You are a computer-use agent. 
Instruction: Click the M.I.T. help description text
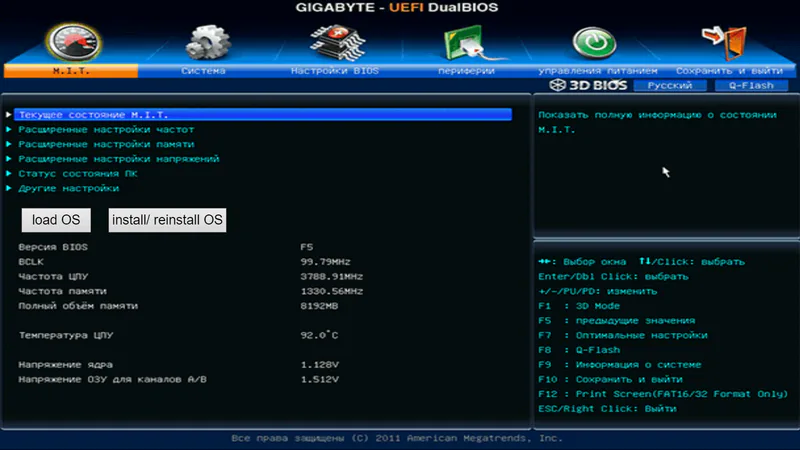click(658, 122)
